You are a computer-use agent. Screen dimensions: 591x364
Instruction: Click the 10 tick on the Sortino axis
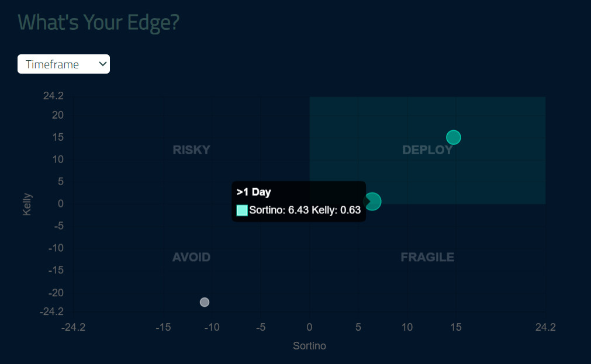407,327
